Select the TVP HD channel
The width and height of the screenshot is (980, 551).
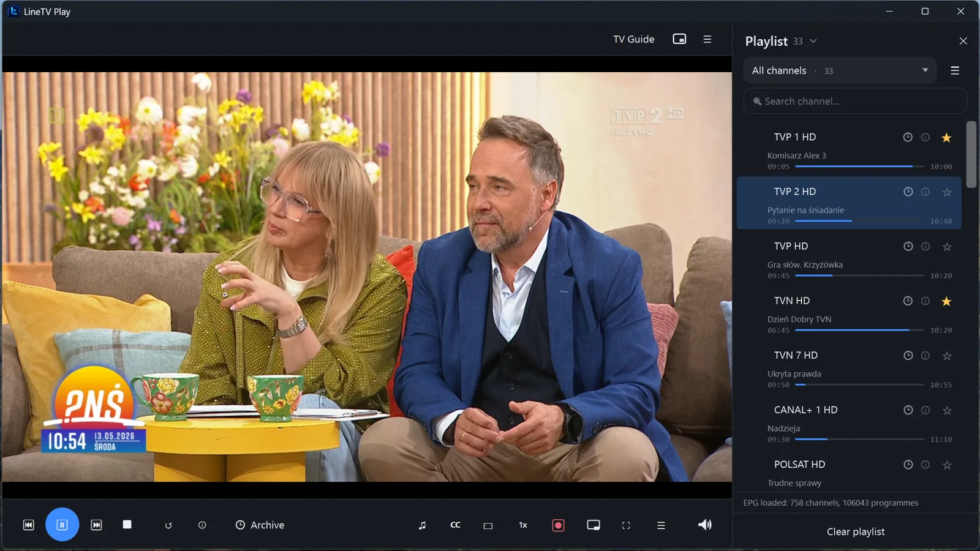pyautogui.click(x=849, y=258)
